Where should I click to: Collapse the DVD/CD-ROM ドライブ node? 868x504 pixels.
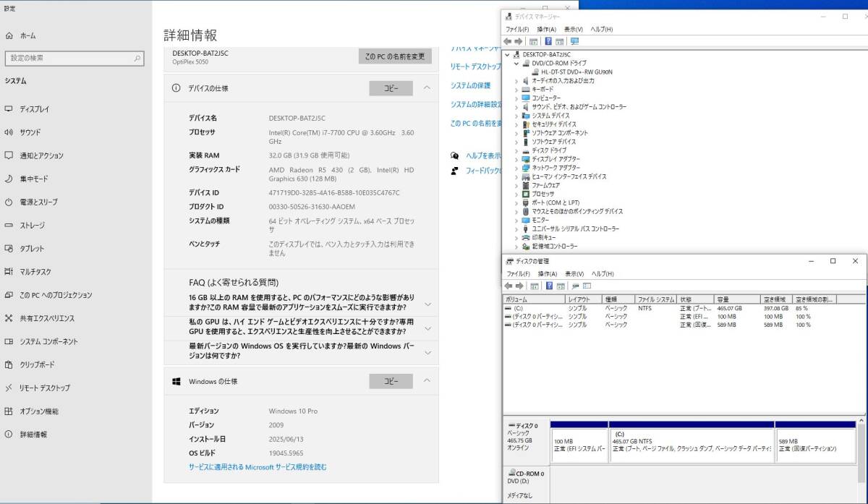click(x=516, y=63)
